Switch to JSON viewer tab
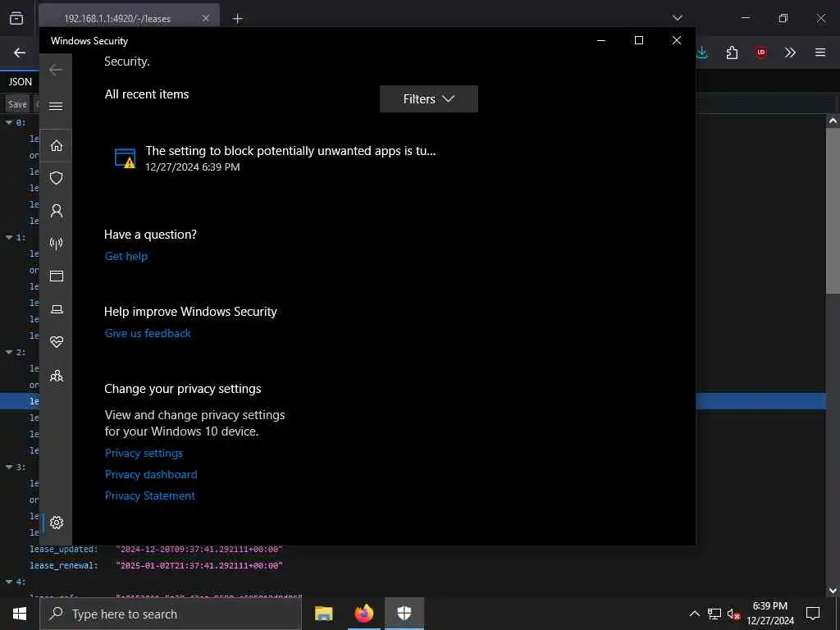The width and height of the screenshot is (840, 630). (20, 81)
